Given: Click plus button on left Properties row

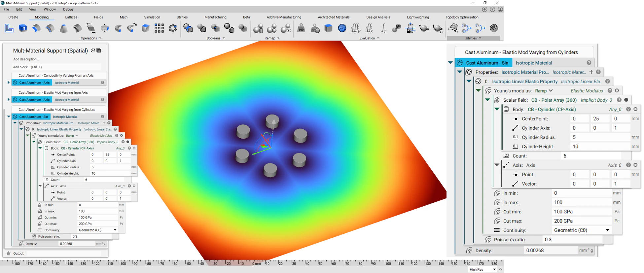Looking at the screenshot, I should click(x=104, y=123).
